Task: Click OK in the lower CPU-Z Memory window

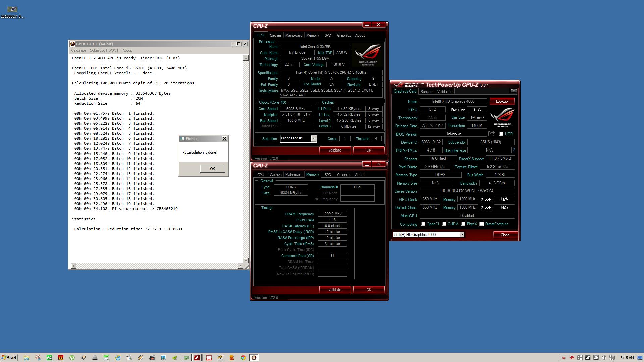Action: point(369,290)
